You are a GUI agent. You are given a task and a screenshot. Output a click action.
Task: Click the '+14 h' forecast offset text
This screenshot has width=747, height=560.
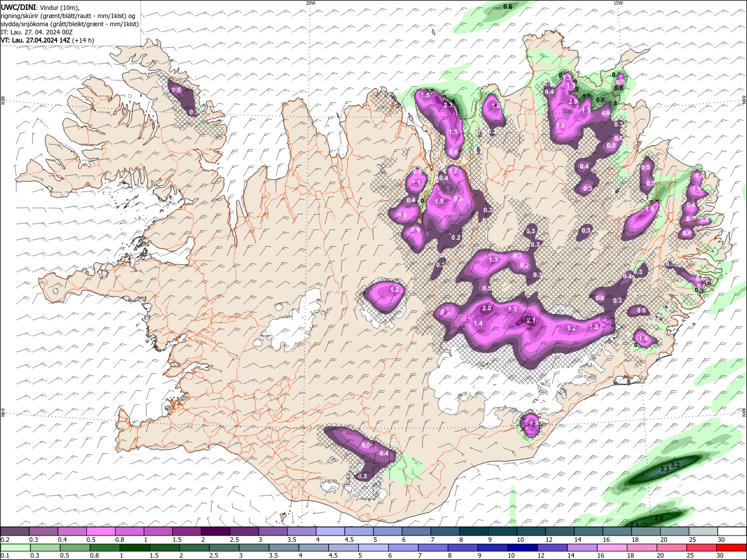click(83, 40)
